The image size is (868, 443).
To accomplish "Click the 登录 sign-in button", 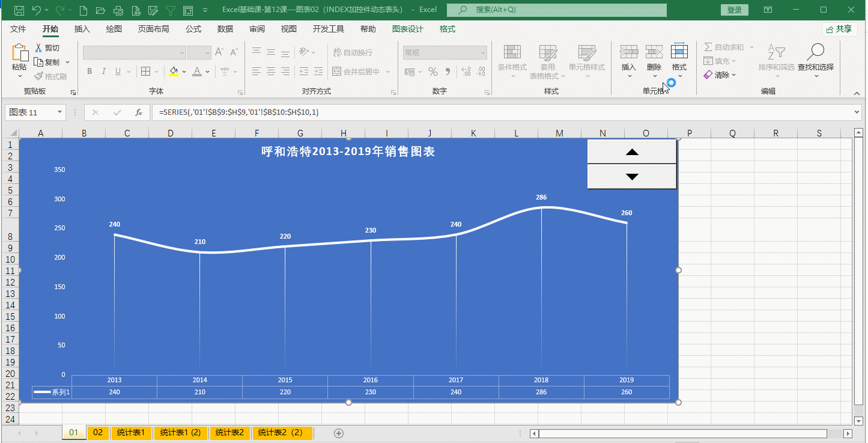I will click(735, 10).
